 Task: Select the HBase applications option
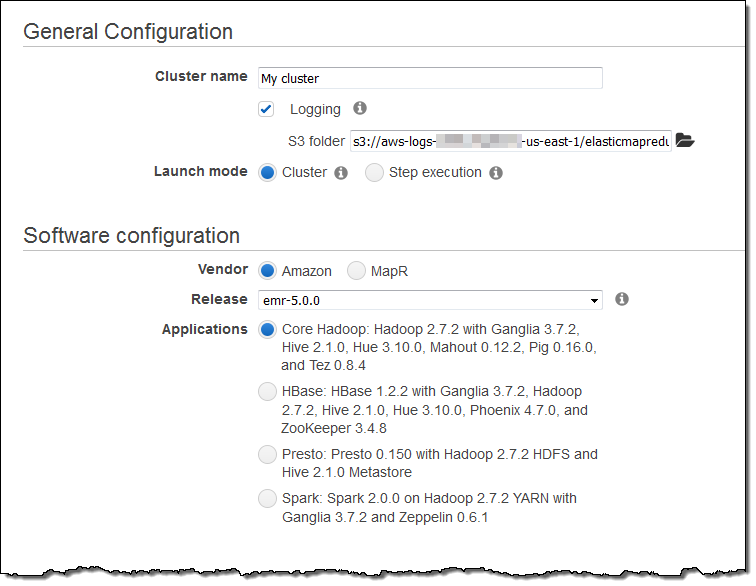pos(267,391)
